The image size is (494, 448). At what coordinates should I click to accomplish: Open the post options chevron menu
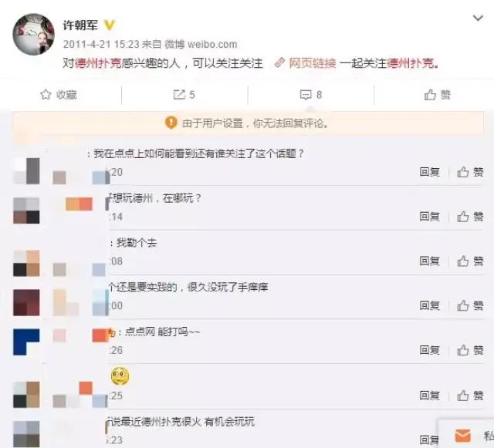(478, 19)
